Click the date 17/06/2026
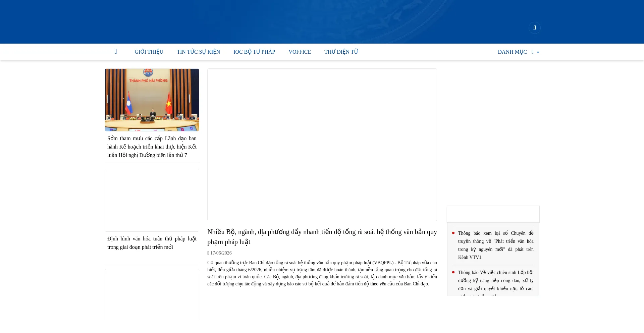 click(221, 253)
